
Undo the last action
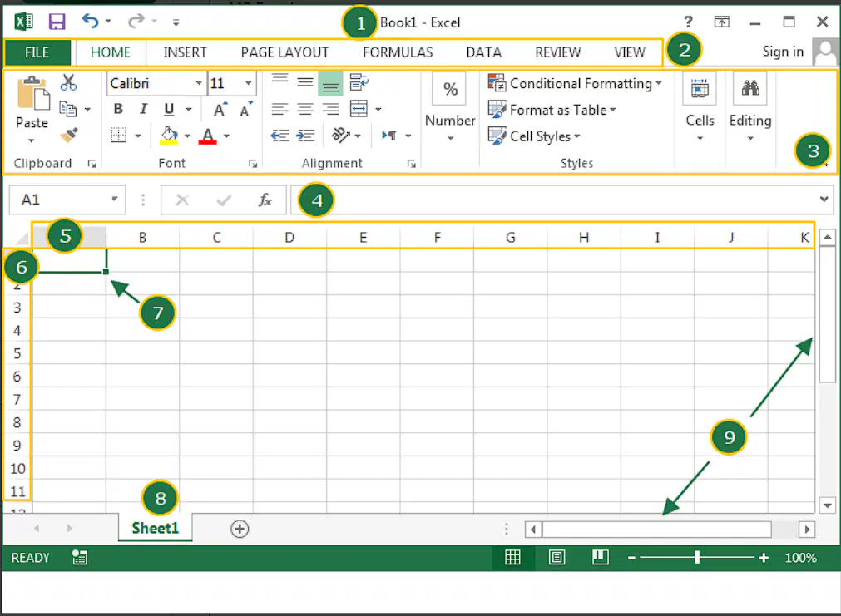(90, 22)
